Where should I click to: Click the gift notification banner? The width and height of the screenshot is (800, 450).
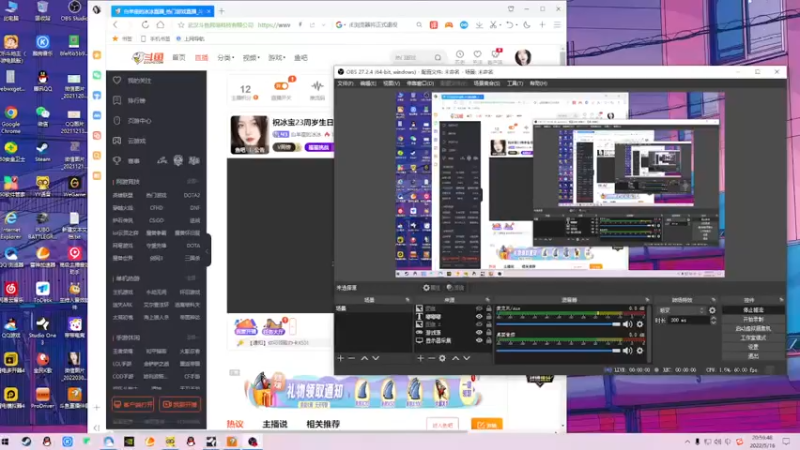point(363,392)
